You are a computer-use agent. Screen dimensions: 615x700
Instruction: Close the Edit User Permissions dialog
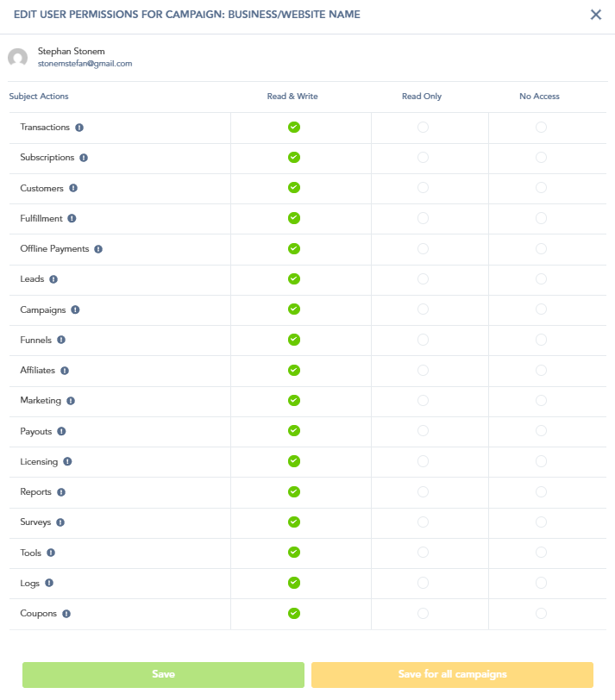point(596,15)
